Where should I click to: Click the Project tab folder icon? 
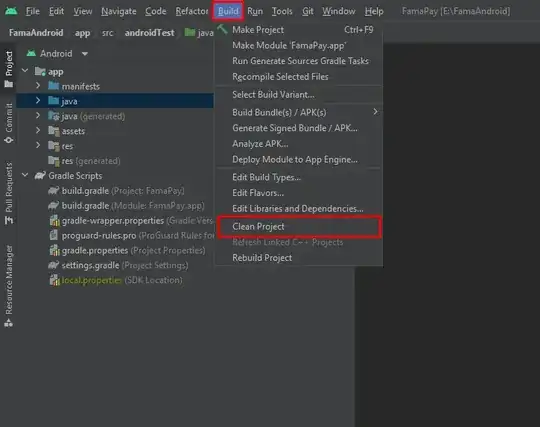(x=9, y=84)
